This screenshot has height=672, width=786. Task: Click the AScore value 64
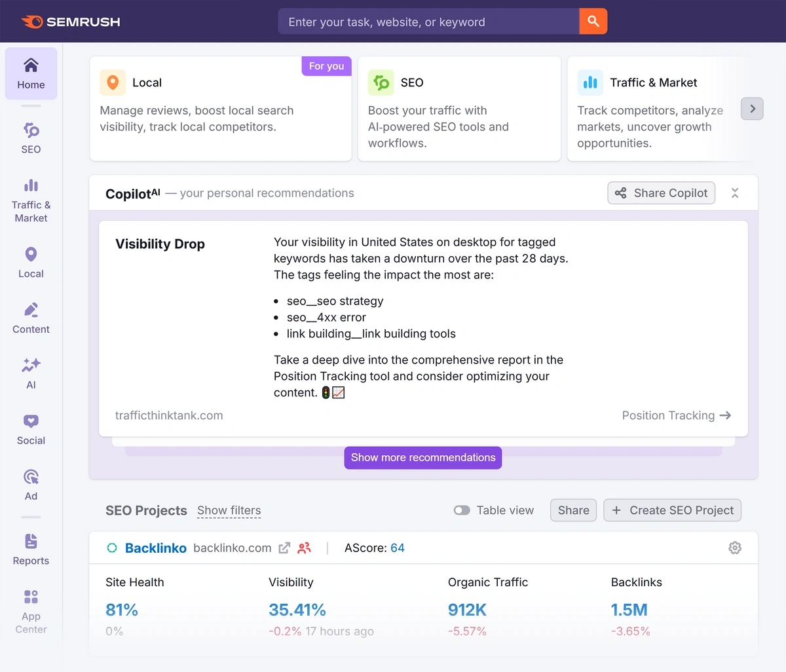398,548
